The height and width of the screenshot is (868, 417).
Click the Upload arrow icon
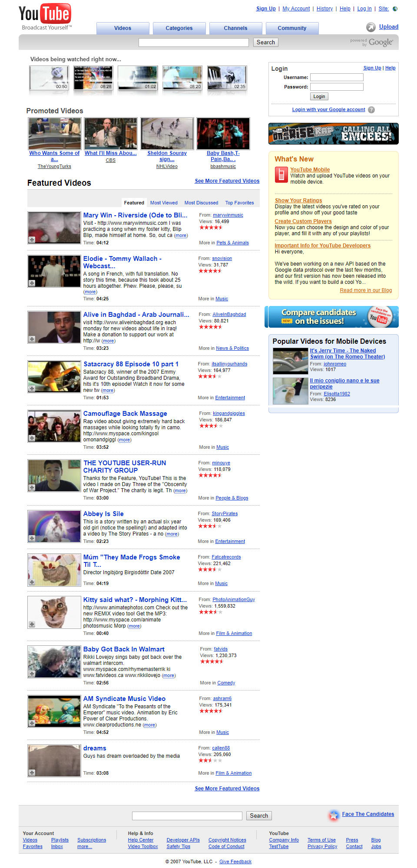click(371, 27)
